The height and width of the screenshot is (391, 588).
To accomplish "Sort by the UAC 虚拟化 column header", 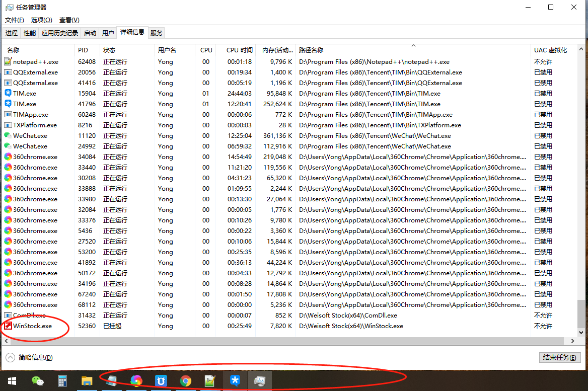I will pyautogui.click(x=554, y=50).
